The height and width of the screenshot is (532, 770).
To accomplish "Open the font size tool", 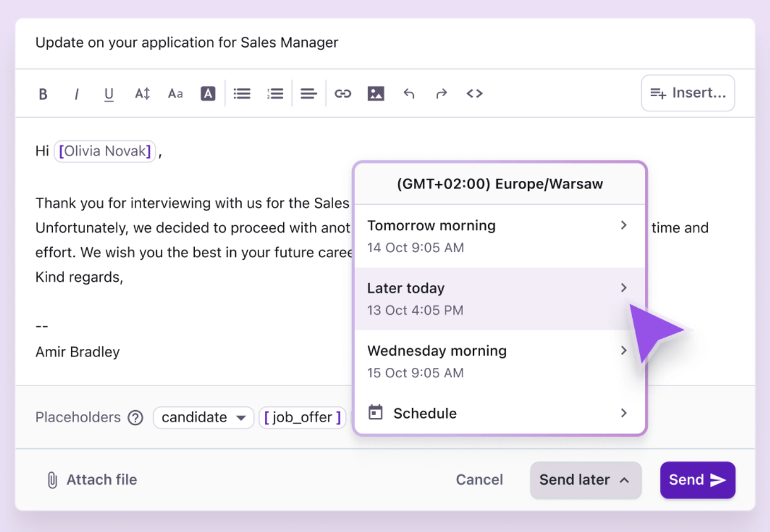I will 142,93.
